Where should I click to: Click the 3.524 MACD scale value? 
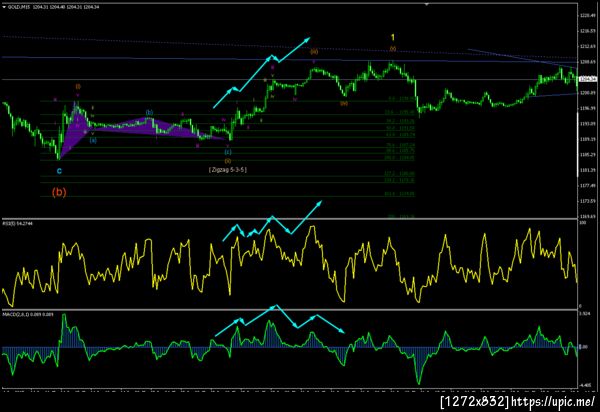[585, 314]
